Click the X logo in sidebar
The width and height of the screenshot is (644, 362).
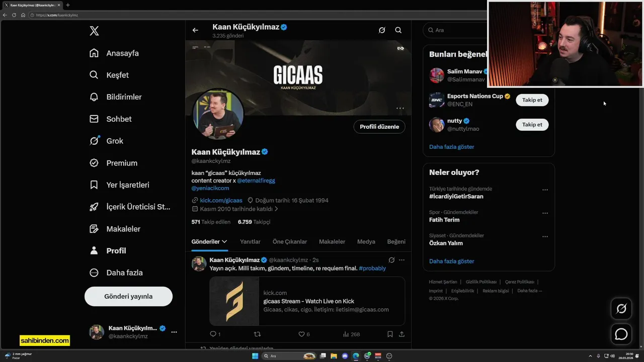coord(94,31)
